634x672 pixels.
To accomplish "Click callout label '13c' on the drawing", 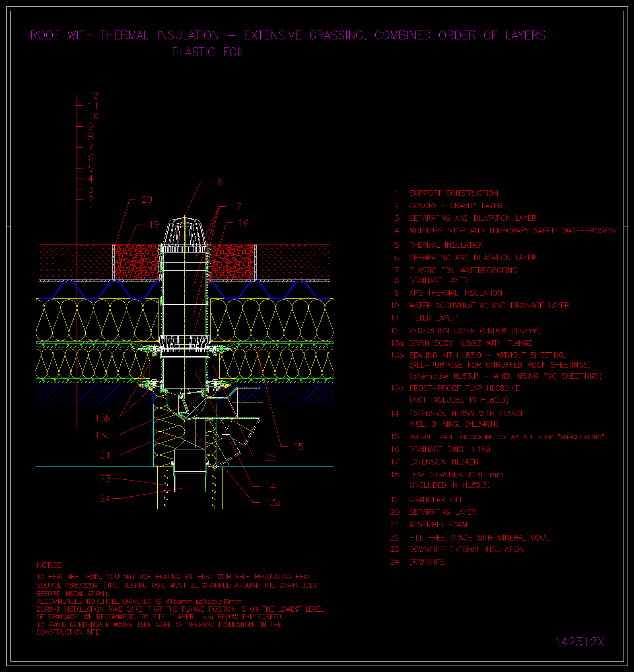I will coord(103,436).
